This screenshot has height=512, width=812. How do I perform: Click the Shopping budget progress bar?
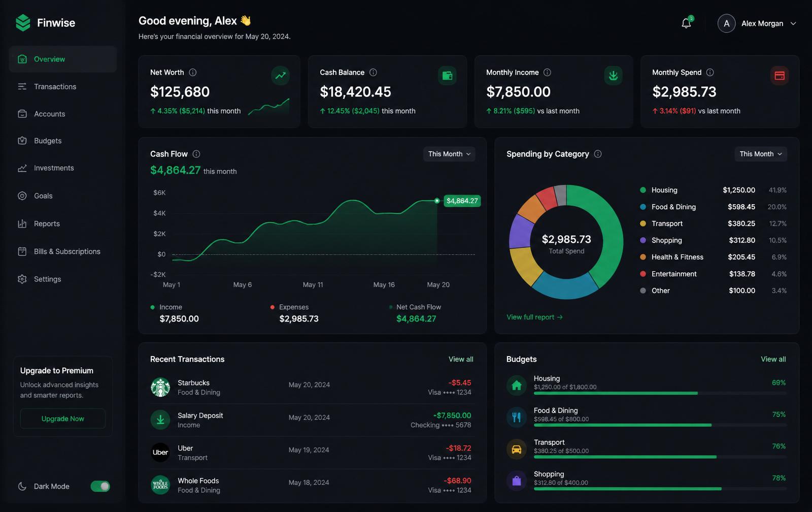point(660,489)
